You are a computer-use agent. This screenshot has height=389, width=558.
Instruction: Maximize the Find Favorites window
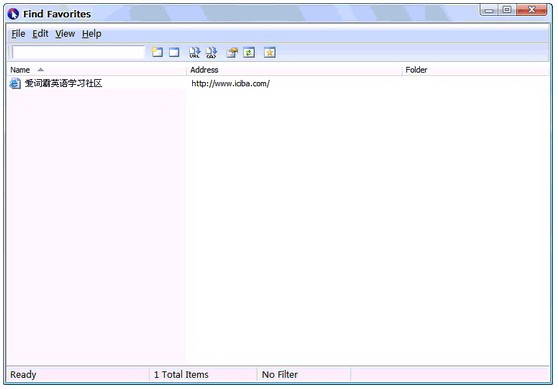(x=507, y=10)
